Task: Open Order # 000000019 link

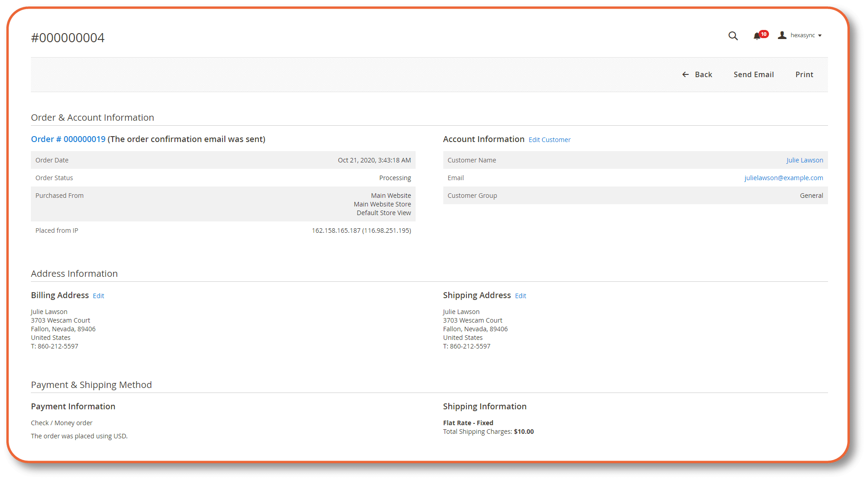Action: pyautogui.click(x=68, y=139)
